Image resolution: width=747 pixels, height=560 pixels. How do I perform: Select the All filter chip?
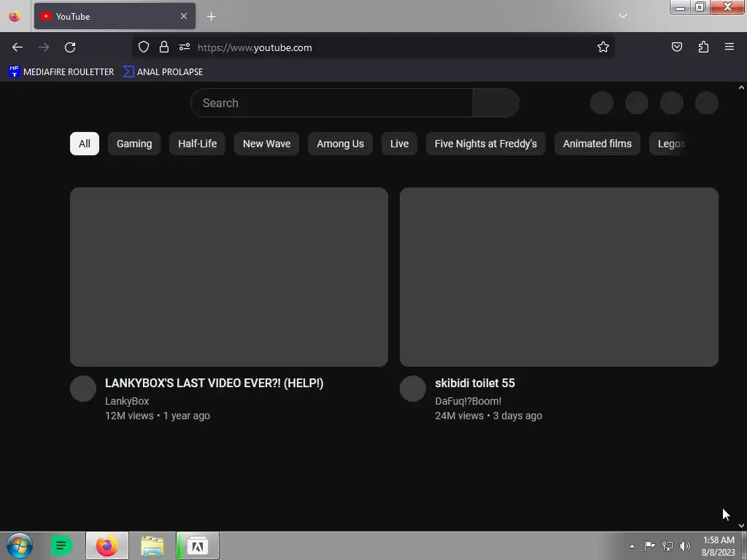pyautogui.click(x=85, y=144)
